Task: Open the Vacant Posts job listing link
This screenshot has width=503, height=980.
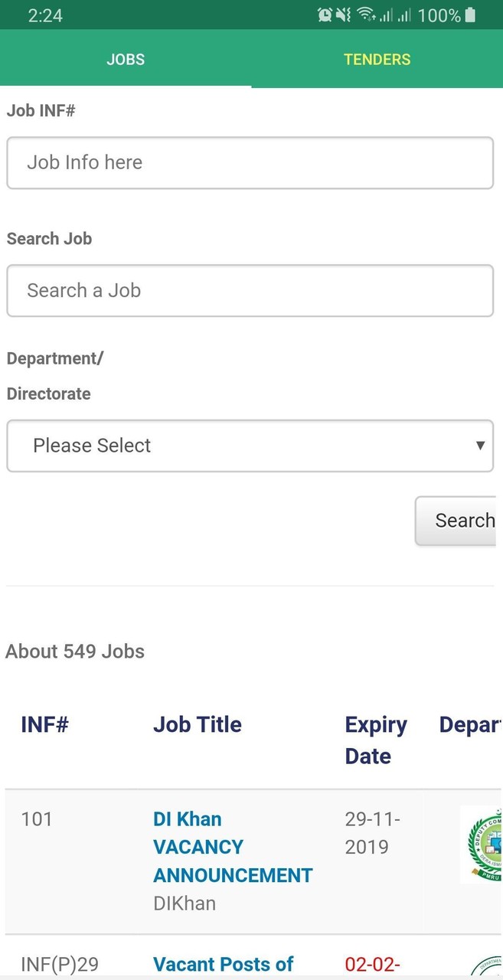Action: pos(223,964)
